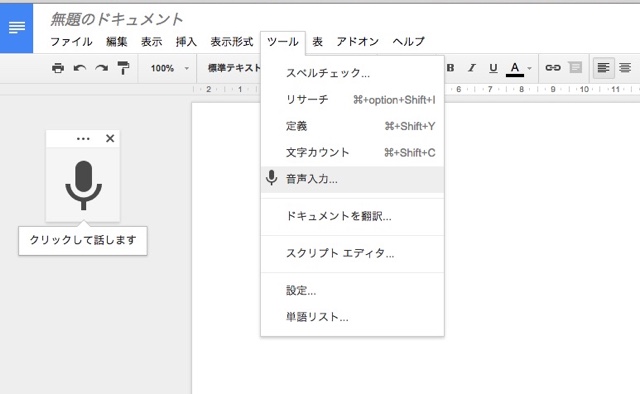Choose ドキュメントを翻訳... menu entry
The width and height of the screenshot is (640, 394).
tap(352, 216)
